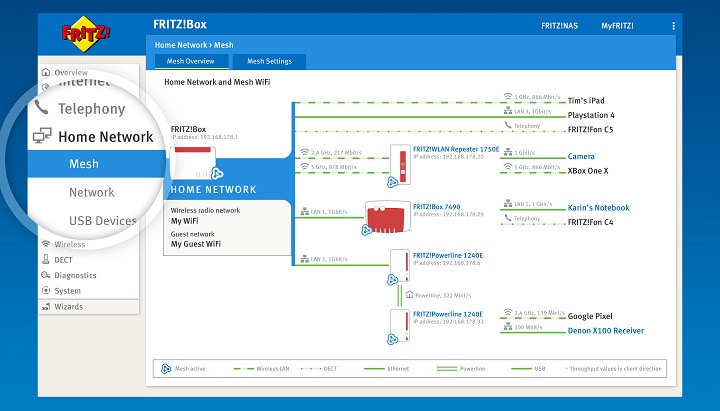
Task: Click mesh icon on FRITZ!Box 7490
Action: coord(366,230)
